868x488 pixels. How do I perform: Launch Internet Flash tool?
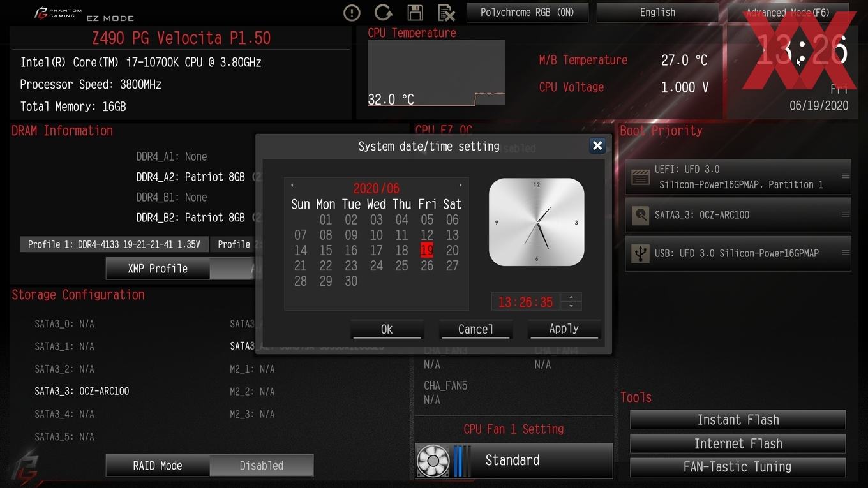738,443
